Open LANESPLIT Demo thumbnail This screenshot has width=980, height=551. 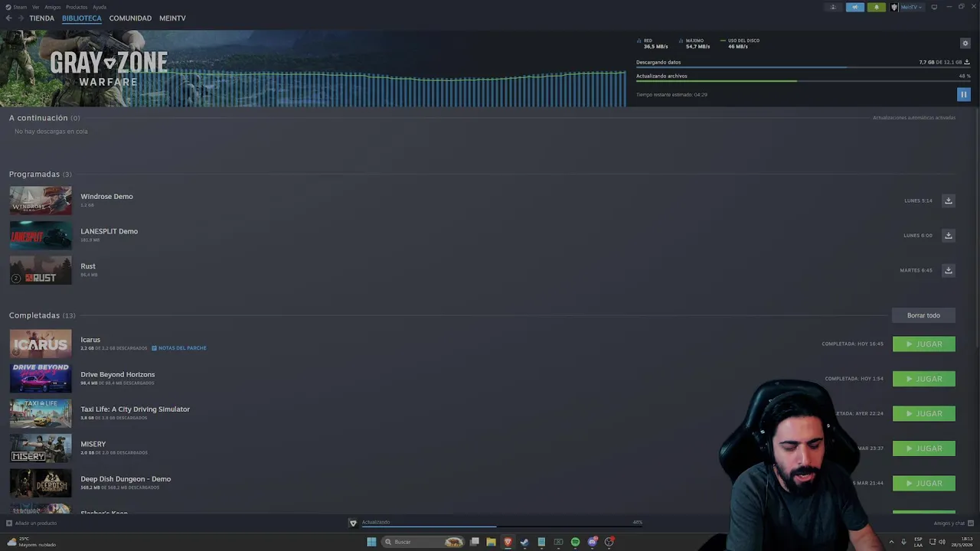pyautogui.click(x=41, y=235)
